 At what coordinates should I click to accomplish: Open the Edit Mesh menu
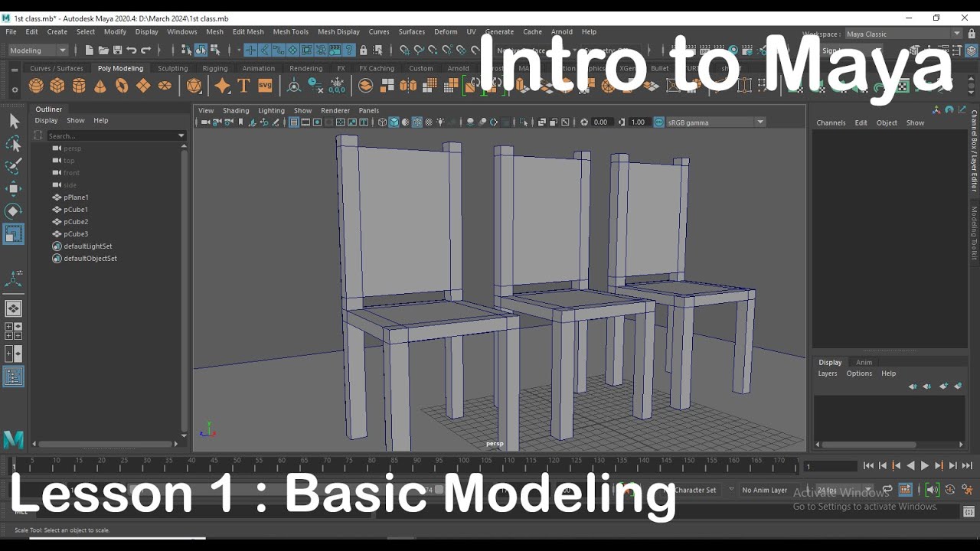click(248, 32)
